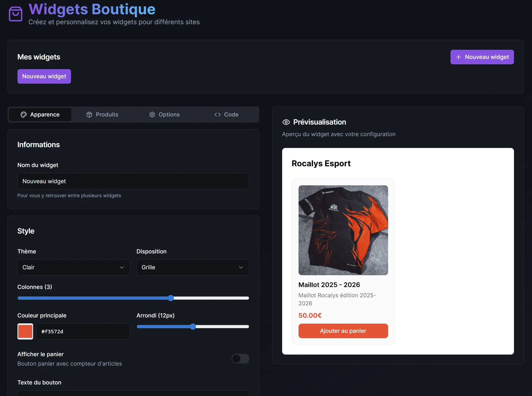Click the Maillot 2025-2026 product image
532x396 pixels.
(343, 230)
